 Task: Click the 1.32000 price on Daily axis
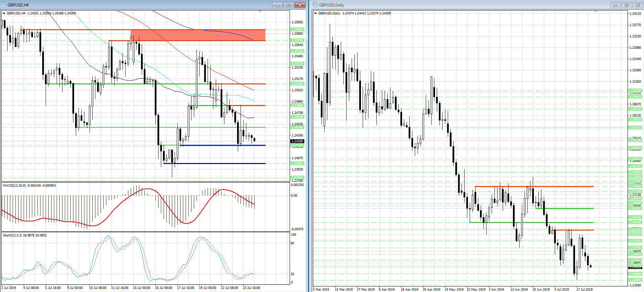click(x=635, y=70)
